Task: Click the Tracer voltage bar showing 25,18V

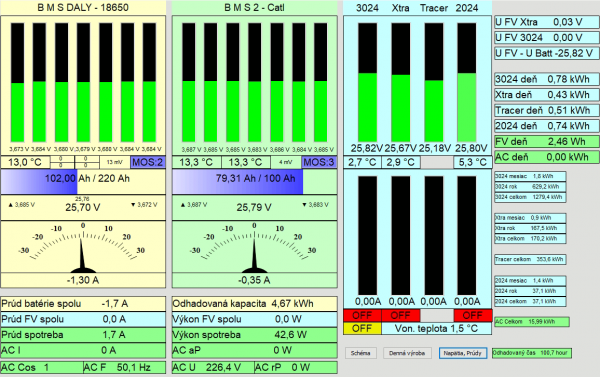Action: (x=434, y=82)
